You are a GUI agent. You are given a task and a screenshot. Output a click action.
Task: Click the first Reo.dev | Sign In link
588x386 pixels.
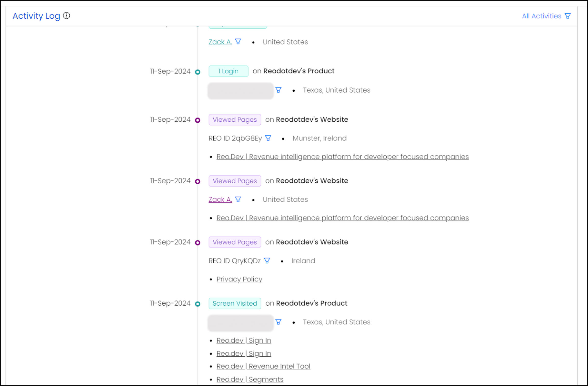pos(243,340)
